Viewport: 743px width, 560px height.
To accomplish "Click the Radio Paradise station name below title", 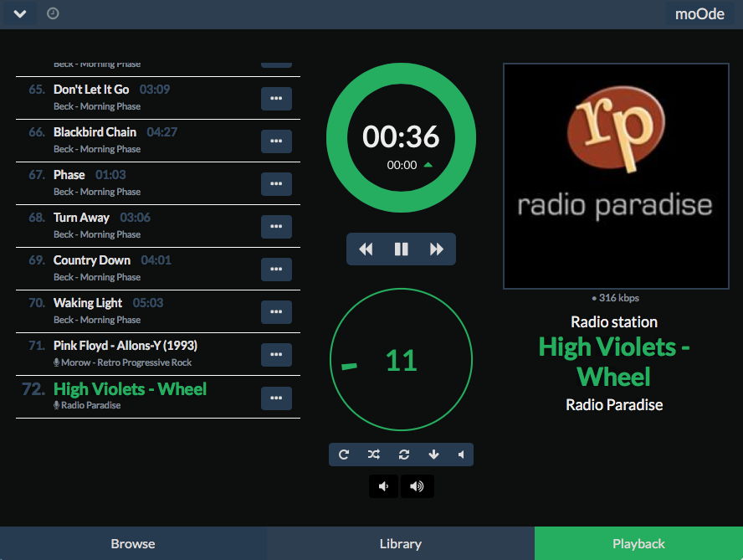I will pyautogui.click(x=614, y=405).
